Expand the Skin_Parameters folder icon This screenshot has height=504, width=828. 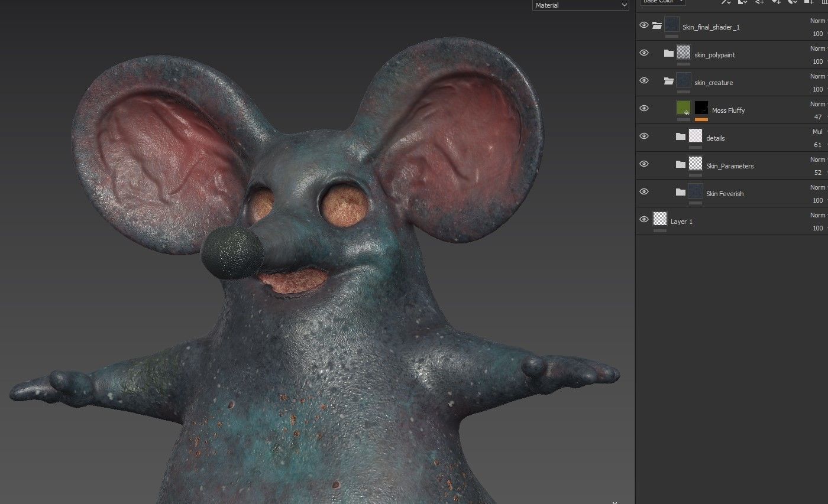tap(681, 164)
